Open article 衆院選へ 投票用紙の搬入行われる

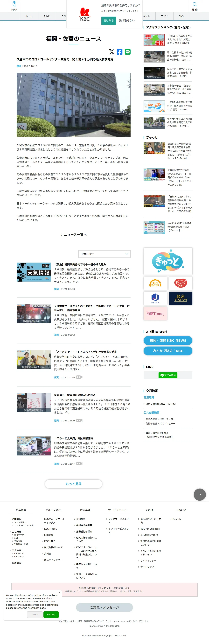click(x=75, y=395)
